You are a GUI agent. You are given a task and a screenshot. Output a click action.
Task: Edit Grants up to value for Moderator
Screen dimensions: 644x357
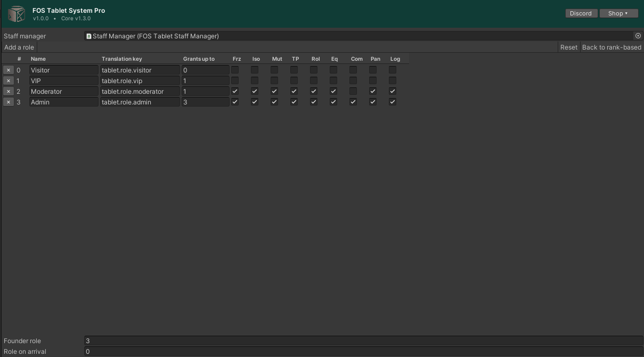point(206,91)
